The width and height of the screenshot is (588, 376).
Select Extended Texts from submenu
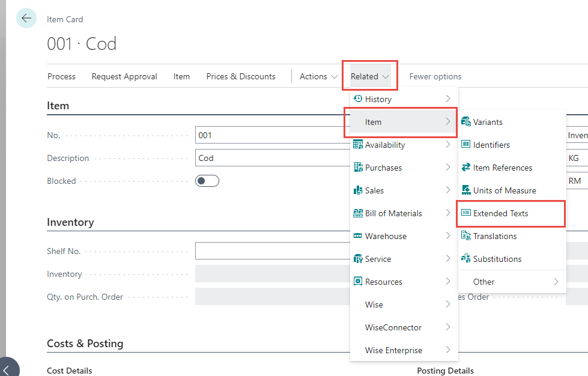[500, 213]
